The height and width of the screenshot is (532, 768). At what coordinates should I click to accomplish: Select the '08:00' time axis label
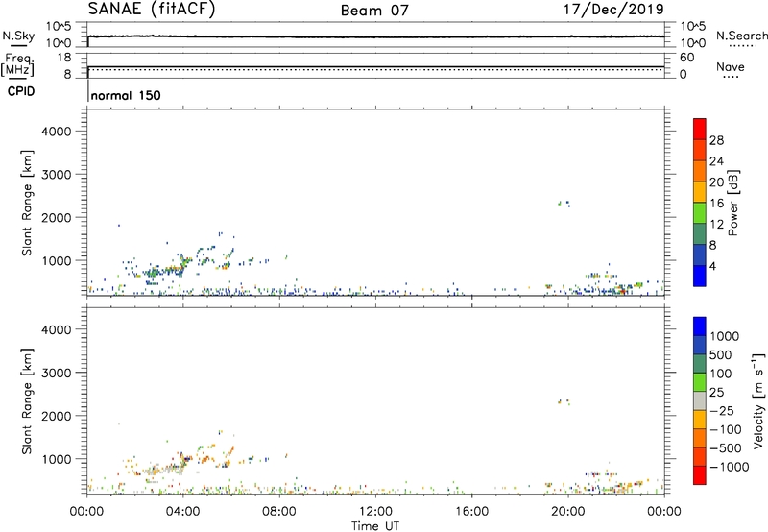[x=279, y=512]
